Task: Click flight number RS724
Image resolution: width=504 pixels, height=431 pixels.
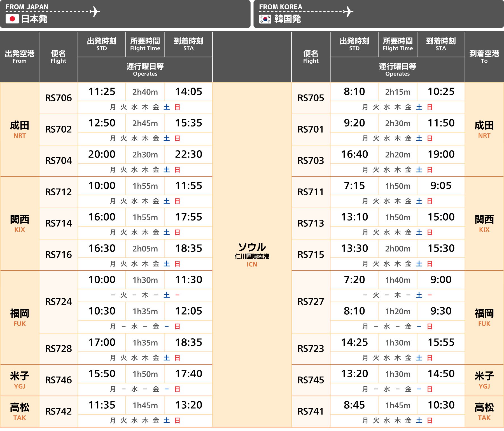Action: [59, 302]
